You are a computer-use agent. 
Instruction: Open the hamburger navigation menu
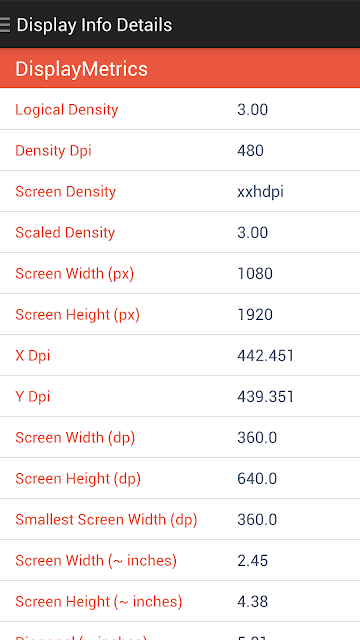coord(5,24)
